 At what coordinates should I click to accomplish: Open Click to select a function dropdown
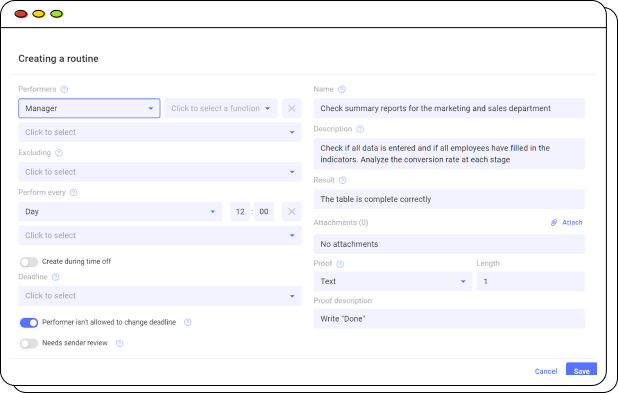pyautogui.click(x=221, y=108)
